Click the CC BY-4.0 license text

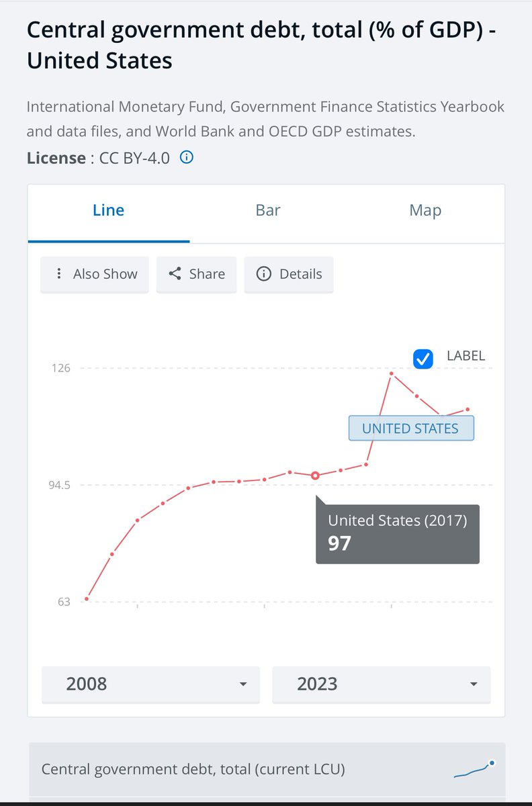click(x=134, y=159)
